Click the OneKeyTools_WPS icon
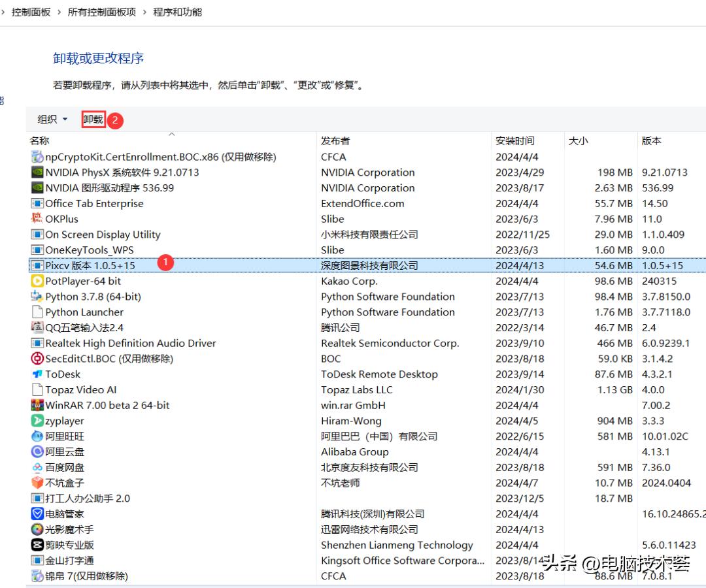Viewport: 706px width, 588px height. coord(37,250)
